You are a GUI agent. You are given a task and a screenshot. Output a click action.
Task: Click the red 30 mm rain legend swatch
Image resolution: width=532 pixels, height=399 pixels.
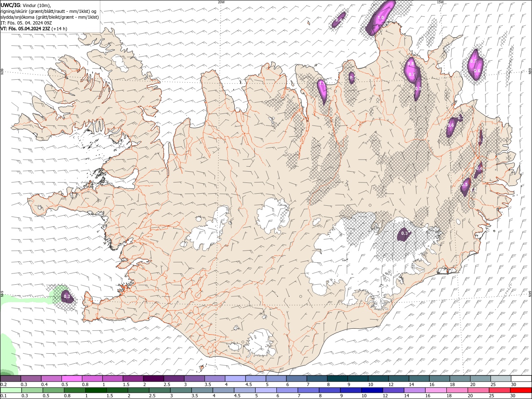521,390
